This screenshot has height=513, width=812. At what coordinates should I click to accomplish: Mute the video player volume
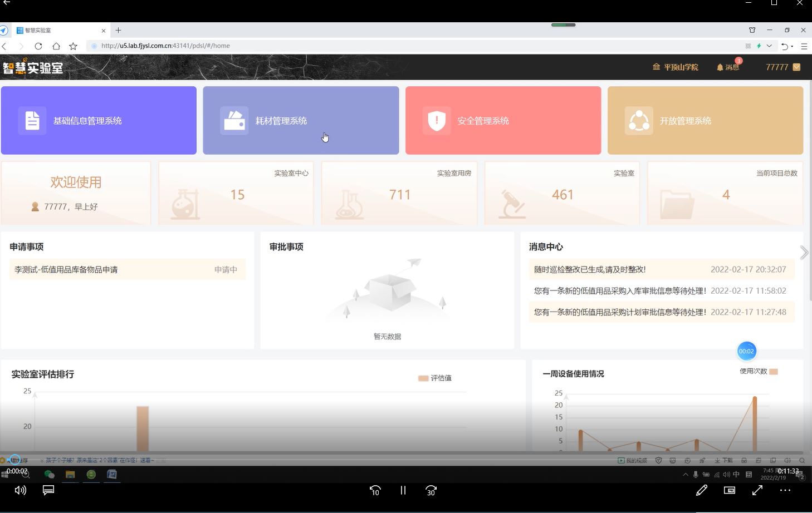21,490
